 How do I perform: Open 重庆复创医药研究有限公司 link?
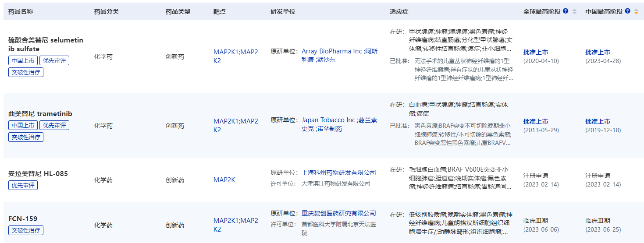pyautogui.click(x=339, y=213)
